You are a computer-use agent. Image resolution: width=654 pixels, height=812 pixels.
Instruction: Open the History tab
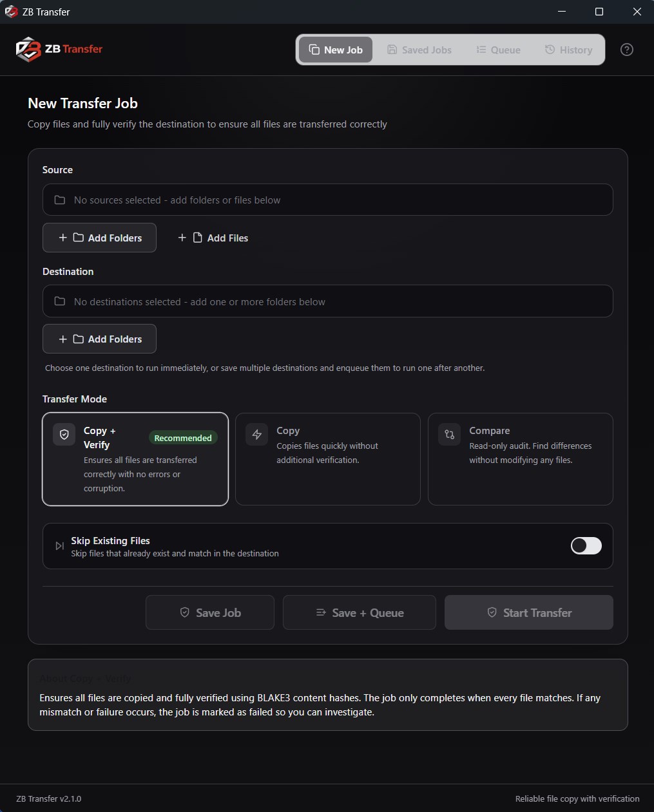pos(568,50)
